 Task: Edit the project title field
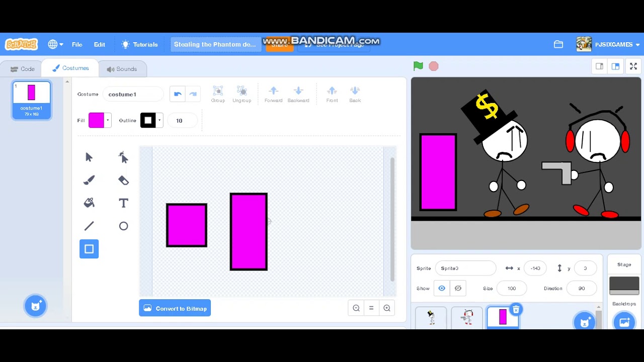point(215,44)
